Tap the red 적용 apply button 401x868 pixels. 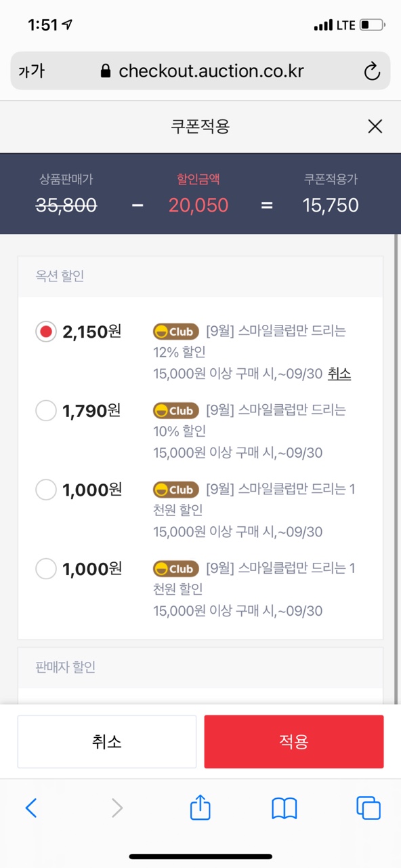(x=294, y=742)
